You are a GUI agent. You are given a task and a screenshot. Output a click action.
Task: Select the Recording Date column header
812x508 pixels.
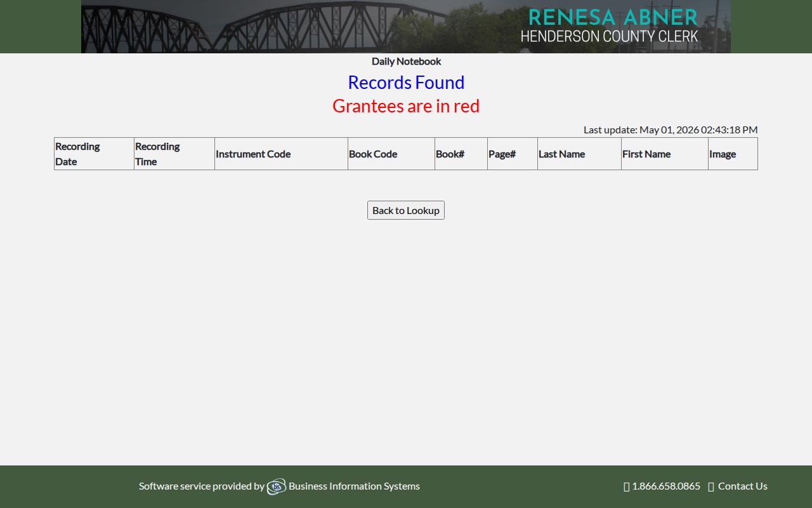coord(94,154)
